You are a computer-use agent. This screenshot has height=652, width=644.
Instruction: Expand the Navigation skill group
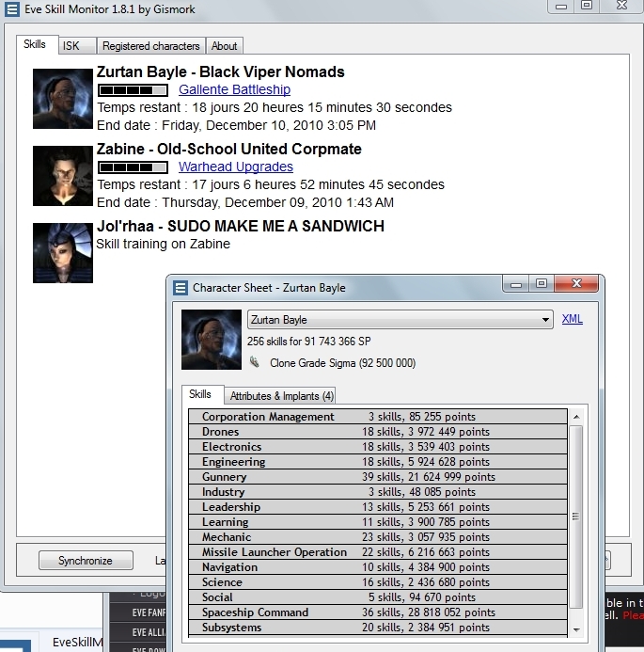[x=378, y=567]
